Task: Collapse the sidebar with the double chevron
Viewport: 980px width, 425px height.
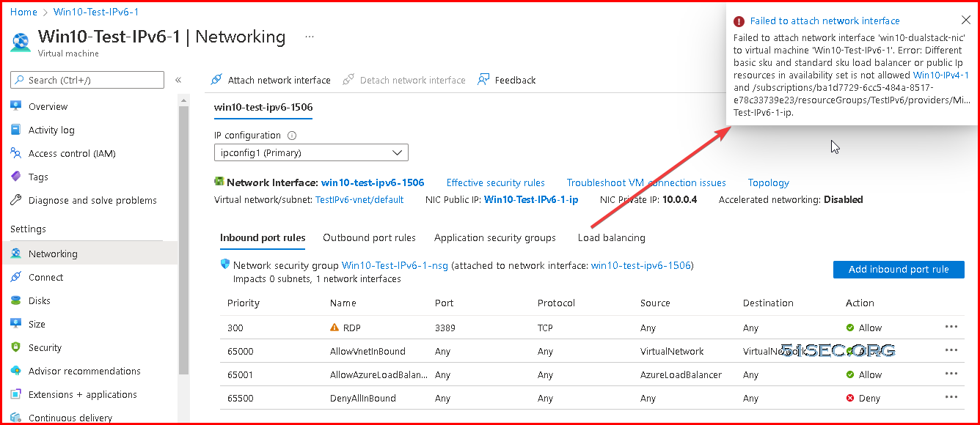Action: [178, 80]
